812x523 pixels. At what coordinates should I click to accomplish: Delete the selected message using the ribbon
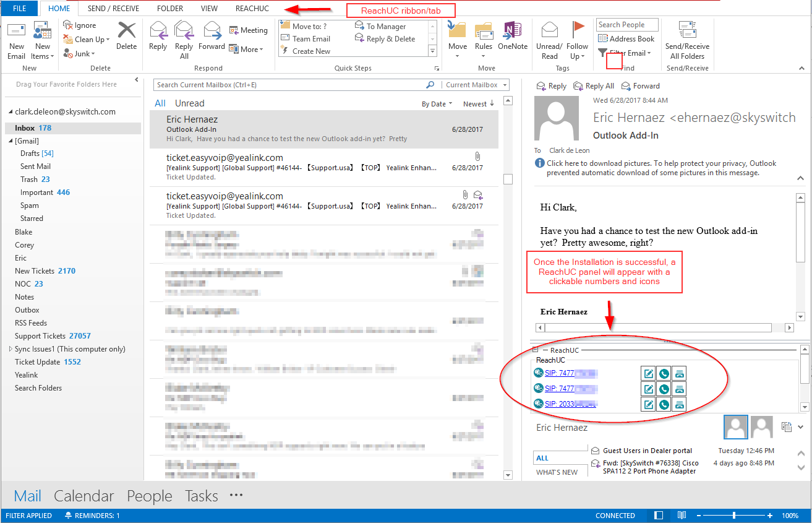coord(126,35)
